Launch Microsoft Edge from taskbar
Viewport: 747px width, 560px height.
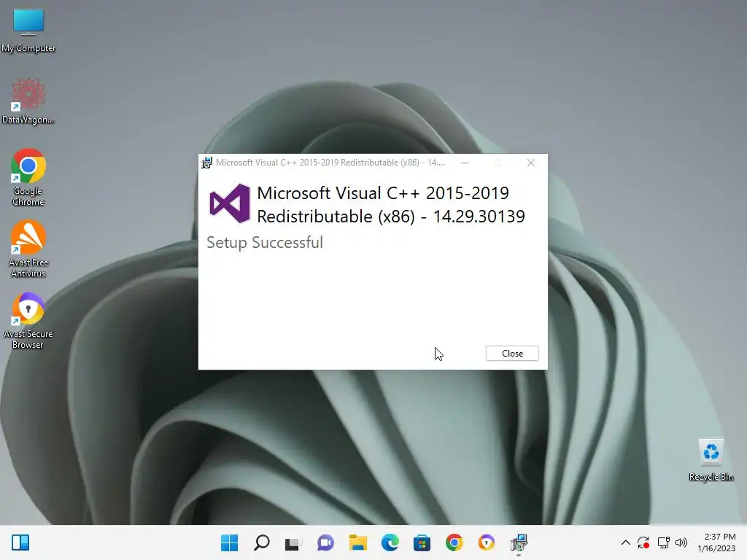[390, 542]
